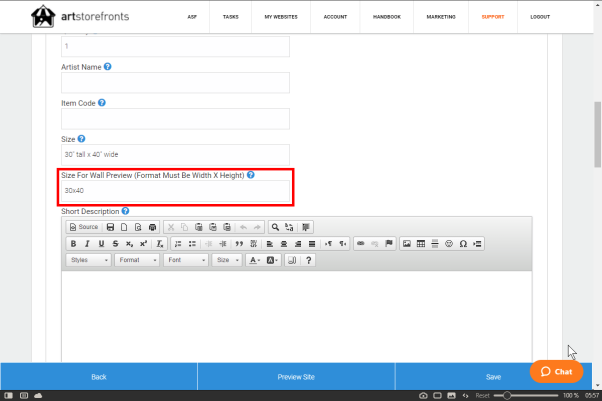Click the editor's question mark About icon

[x=308, y=260]
